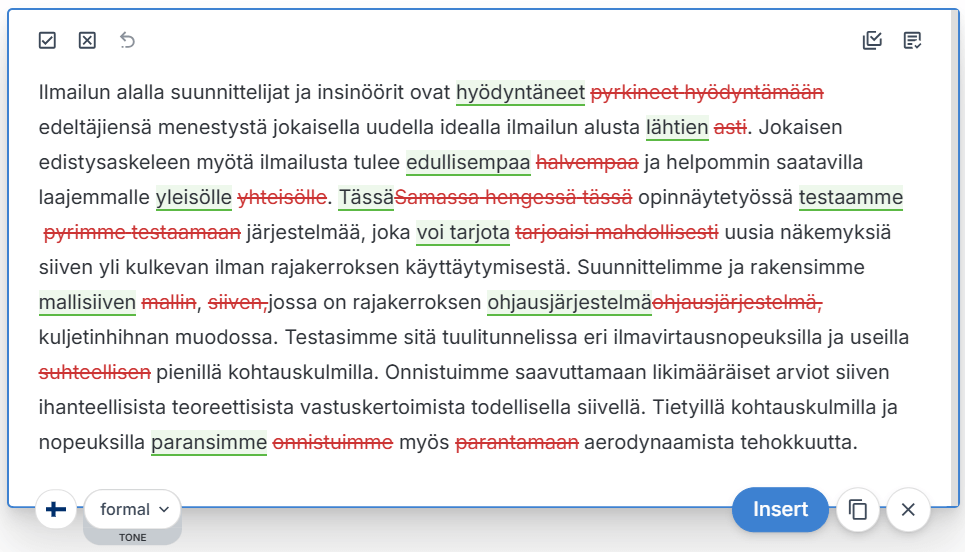Click the inserted word 'mallisiiven'
The width and height of the screenshot is (965, 552).
87,302
